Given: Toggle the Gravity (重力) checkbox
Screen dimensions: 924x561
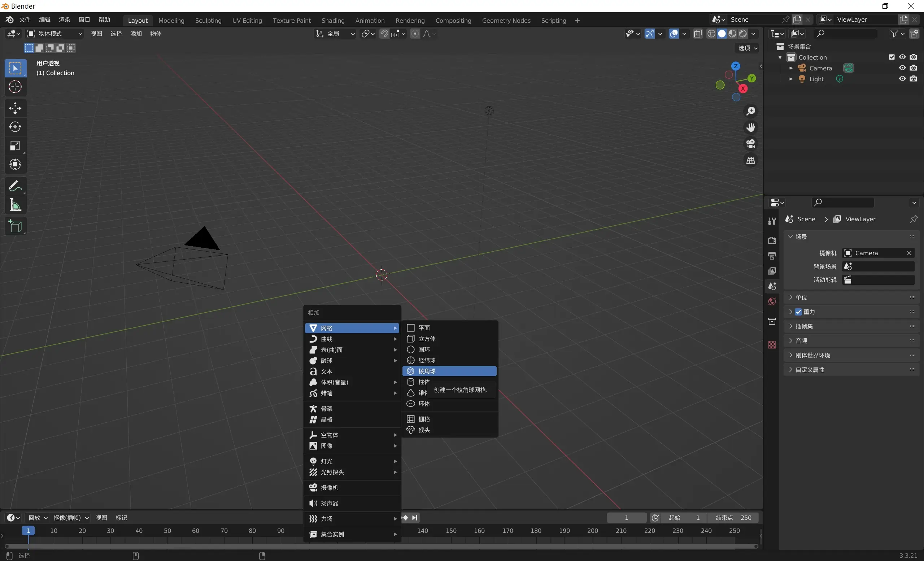Looking at the screenshot, I should tap(798, 312).
